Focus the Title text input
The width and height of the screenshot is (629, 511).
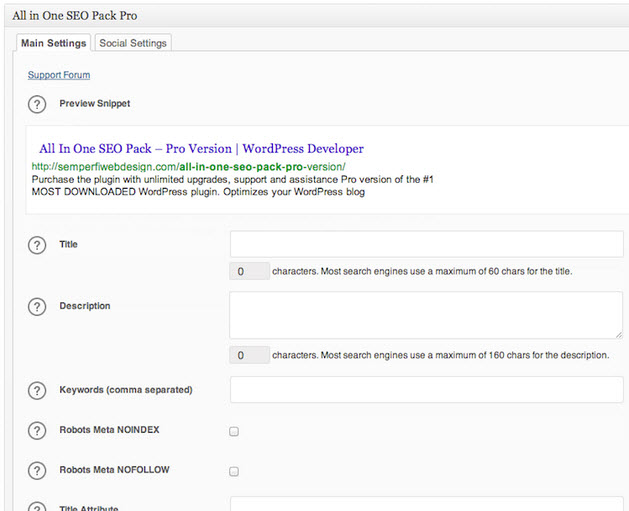[x=426, y=245]
